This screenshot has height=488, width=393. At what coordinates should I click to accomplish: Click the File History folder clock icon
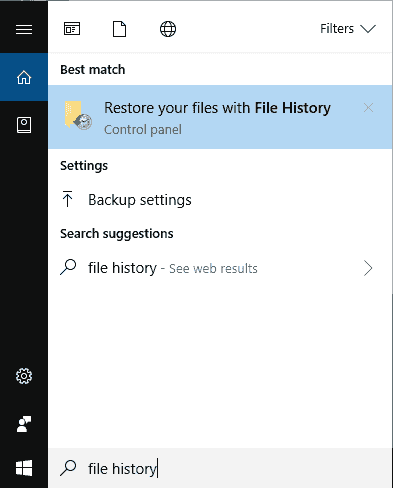[x=78, y=115]
